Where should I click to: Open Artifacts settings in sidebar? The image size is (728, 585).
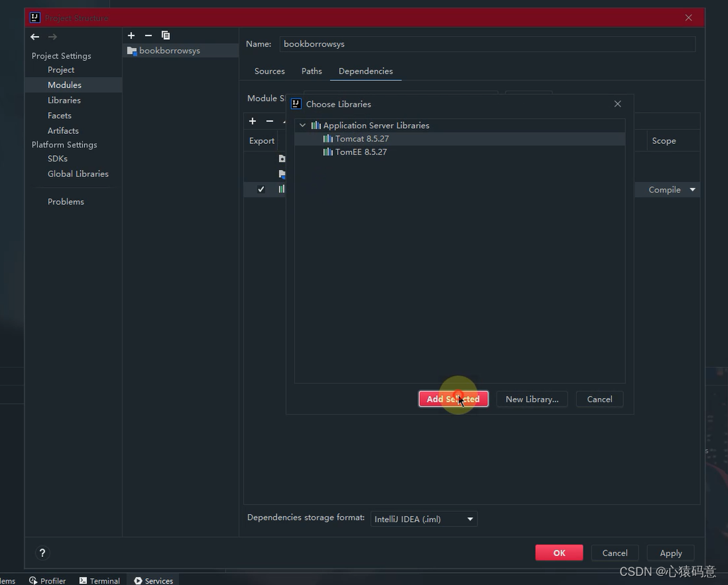(x=63, y=131)
